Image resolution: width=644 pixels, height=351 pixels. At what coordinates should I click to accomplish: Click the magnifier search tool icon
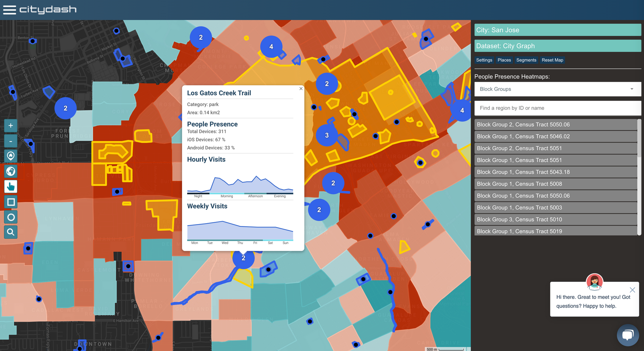[x=11, y=232]
